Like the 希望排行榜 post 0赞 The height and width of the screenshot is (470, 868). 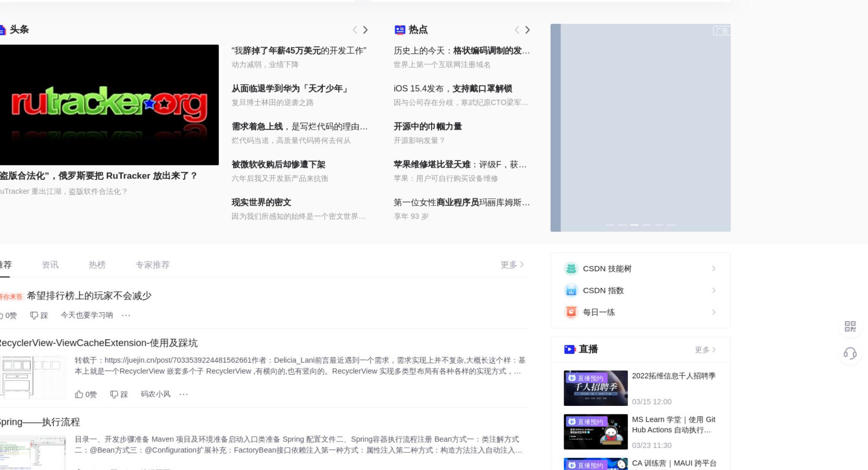click(x=9, y=315)
